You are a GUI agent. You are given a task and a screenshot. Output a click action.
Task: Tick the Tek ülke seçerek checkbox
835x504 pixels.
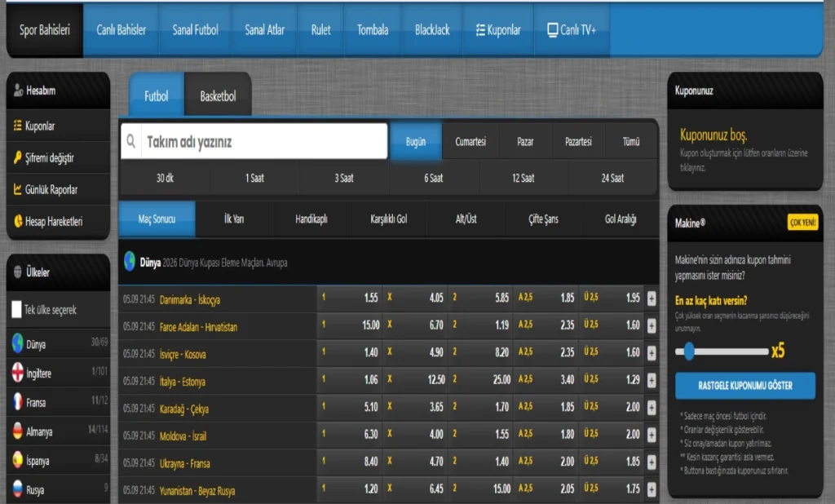pos(17,310)
